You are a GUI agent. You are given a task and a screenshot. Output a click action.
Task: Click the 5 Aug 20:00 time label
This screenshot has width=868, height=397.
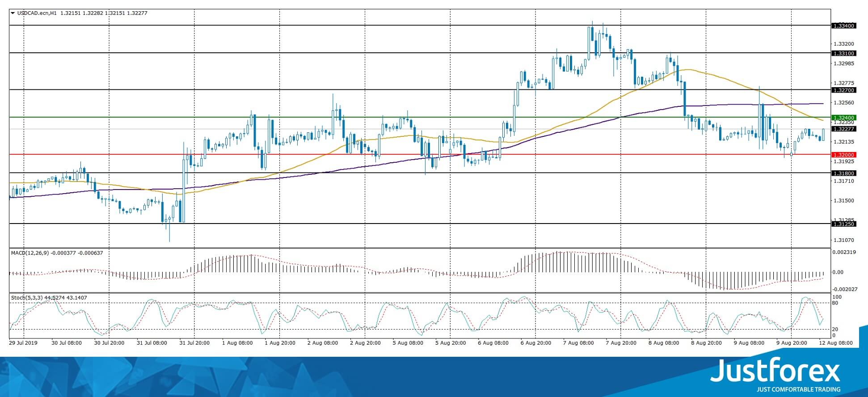coord(451,343)
